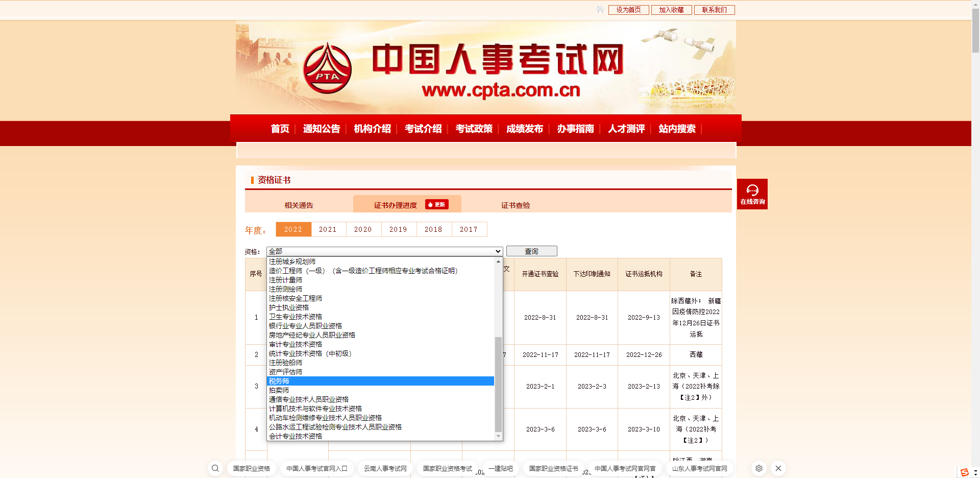Choose 注册城乡规划师 from dropdown list
Screen dimensions: 980x478
coord(381,261)
